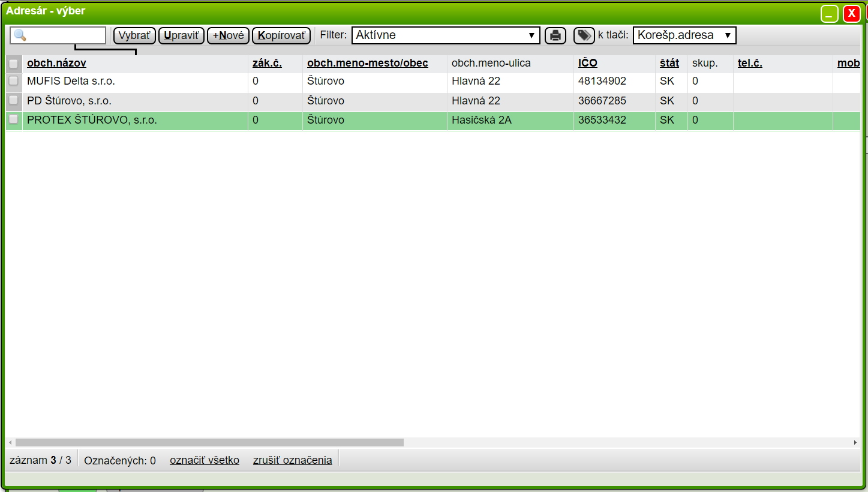868x492 pixels.
Task: Click the label tag icon button
Action: tap(584, 35)
